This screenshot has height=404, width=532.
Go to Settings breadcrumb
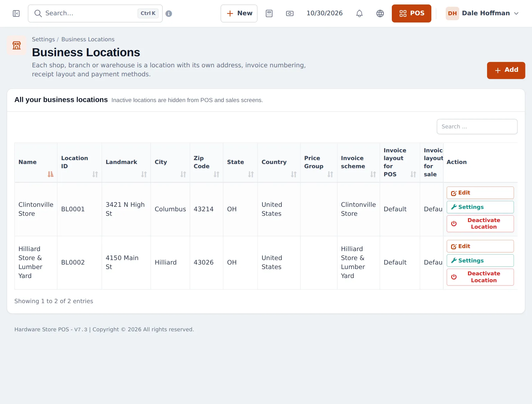click(43, 40)
